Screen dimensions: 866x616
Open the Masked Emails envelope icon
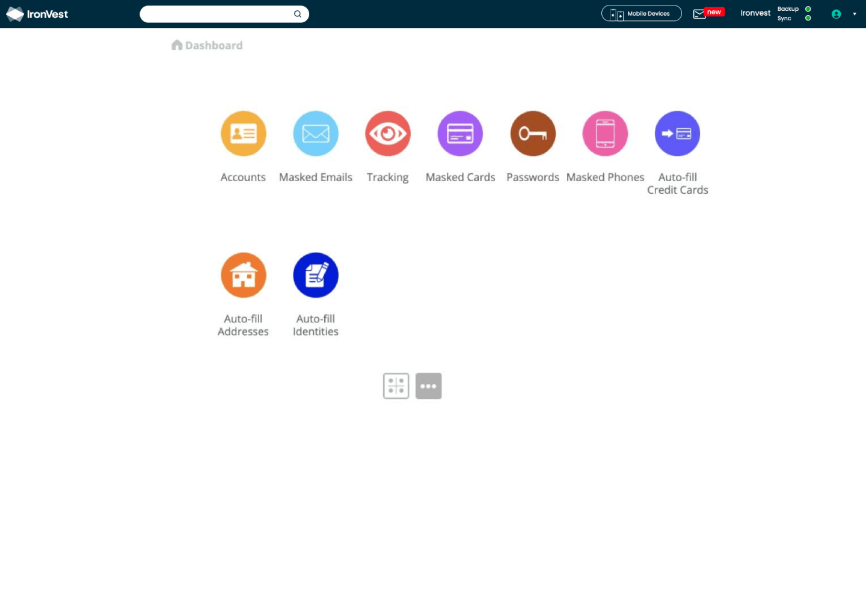(316, 134)
